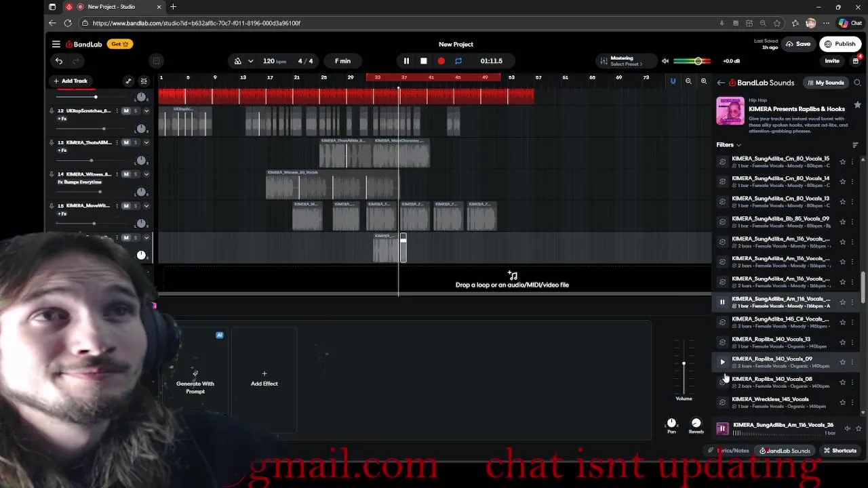Go back in BandLab Sounds panel

click(x=721, y=83)
